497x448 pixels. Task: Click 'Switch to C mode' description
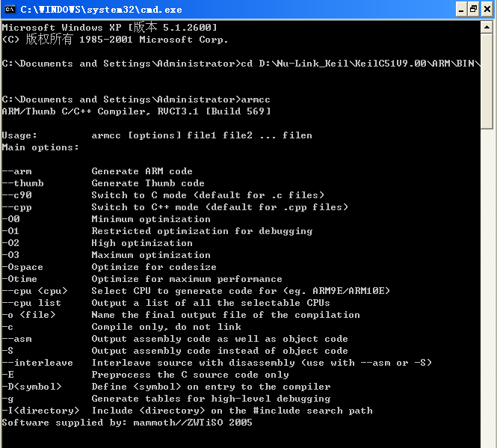pyautogui.click(x=208, y=195)
